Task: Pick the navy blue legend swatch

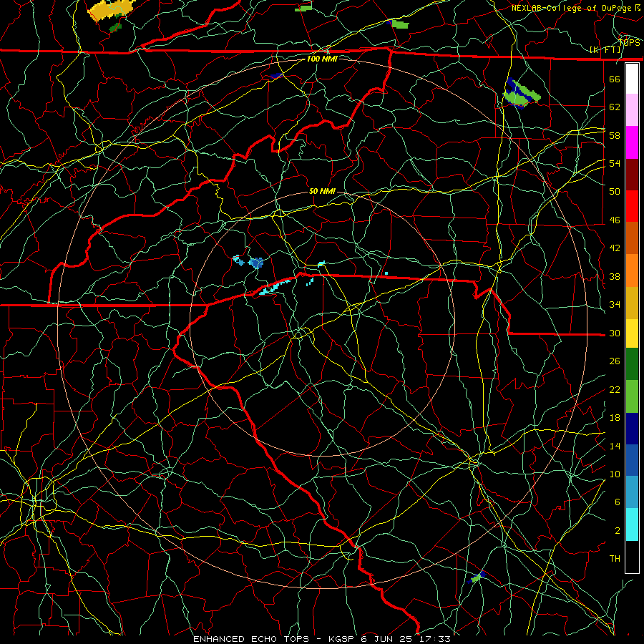Action: [x=632, y=429]
